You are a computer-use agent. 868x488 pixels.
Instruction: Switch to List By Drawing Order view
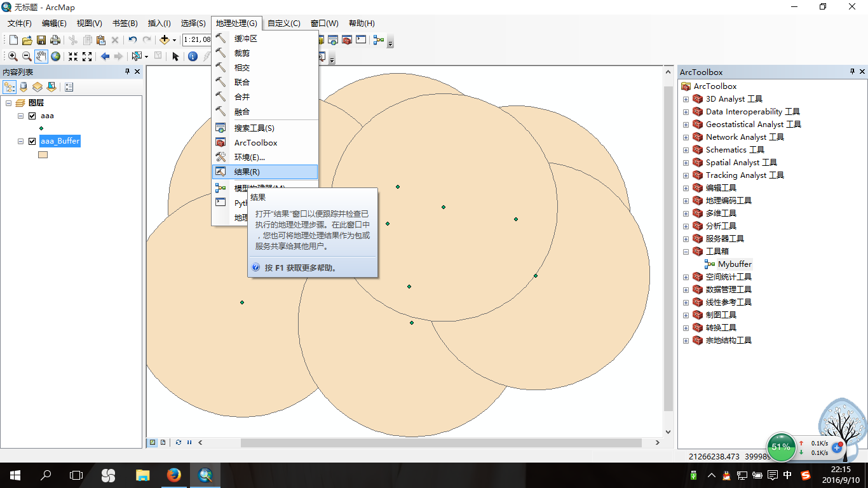(10, 87)
